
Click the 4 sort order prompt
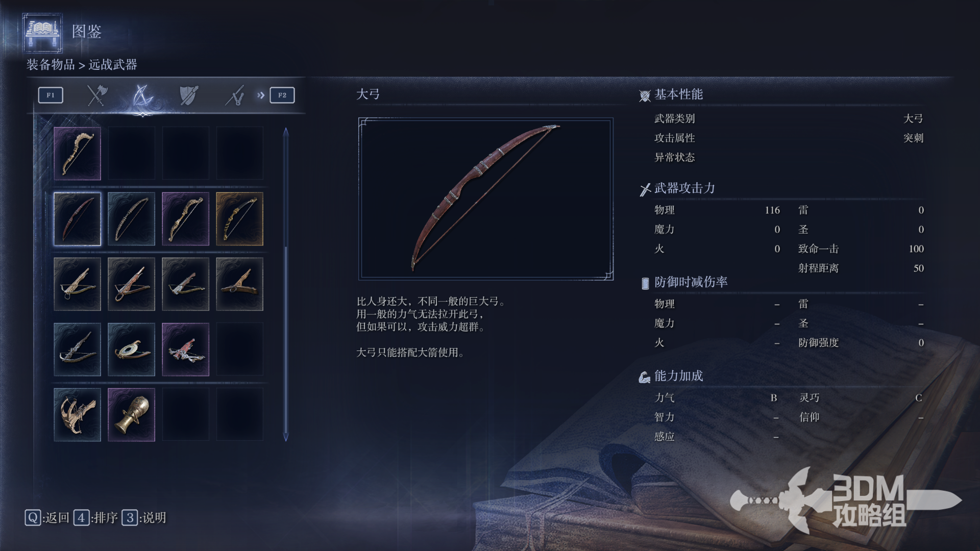click(95, 518)
